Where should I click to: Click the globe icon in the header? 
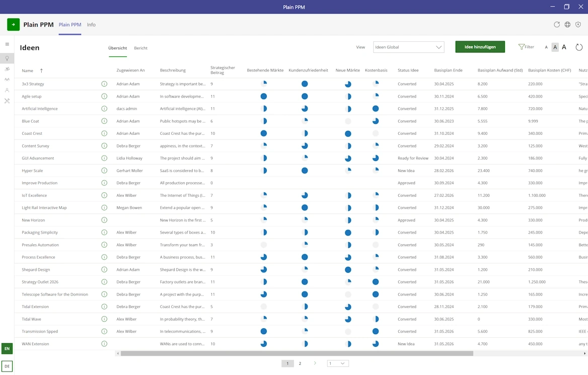coord(567,25)
